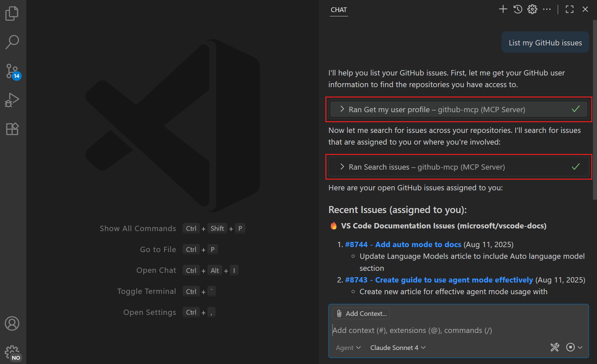
Task: Open the chat overflow menu
Action: coord(547,9)
